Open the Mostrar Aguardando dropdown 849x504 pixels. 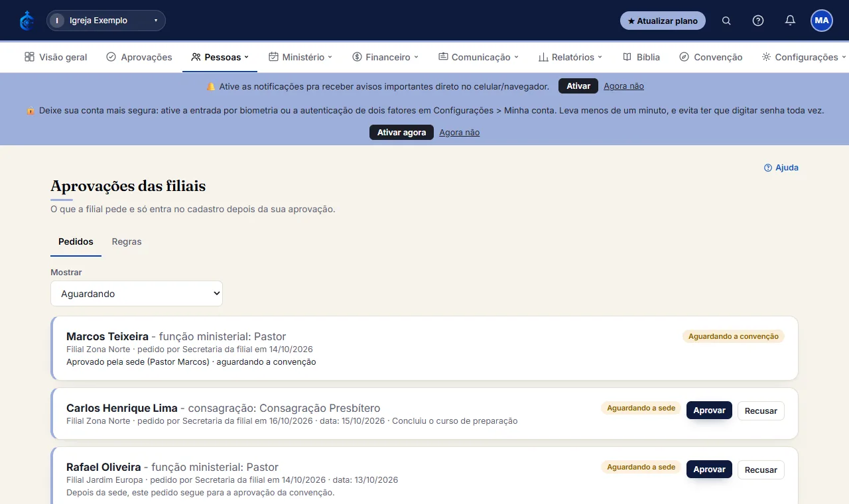point(137,294)
